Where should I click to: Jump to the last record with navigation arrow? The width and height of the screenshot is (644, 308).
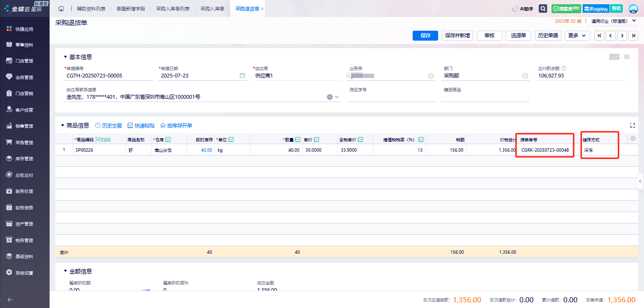[x=634, y=35]
